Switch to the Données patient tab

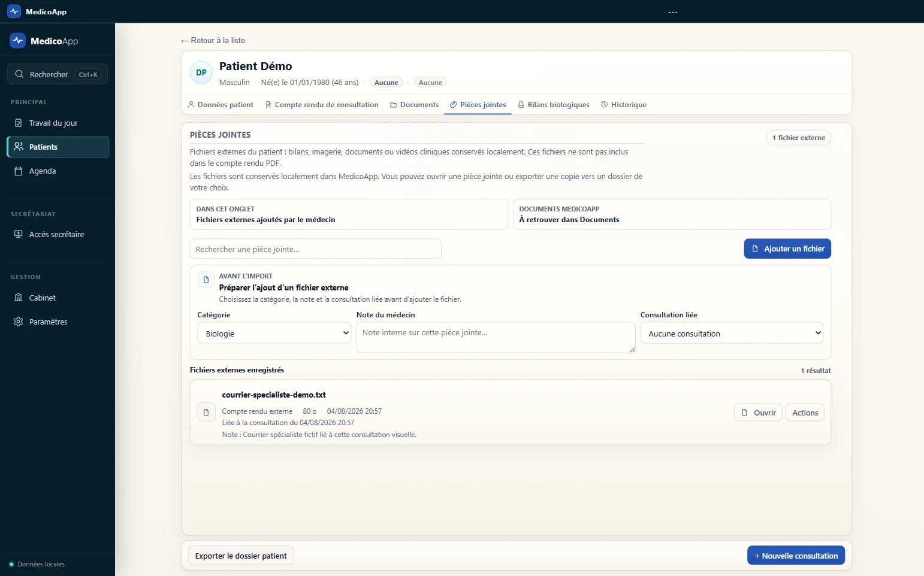(x=221, y=104)
